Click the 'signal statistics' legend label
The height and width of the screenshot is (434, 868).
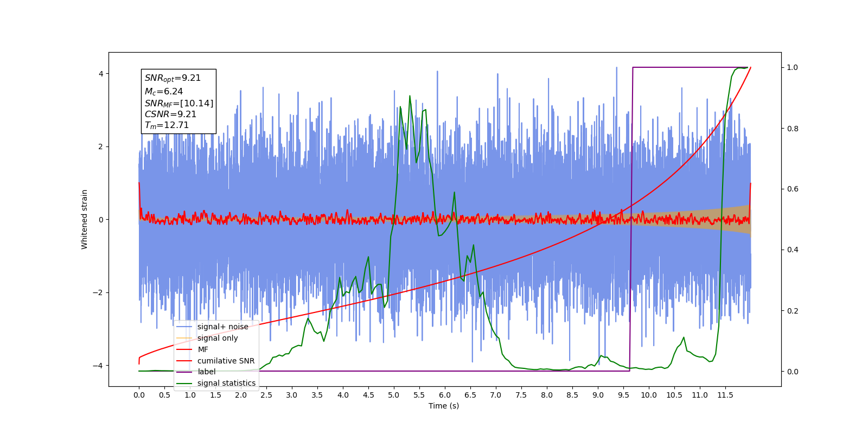226,383
